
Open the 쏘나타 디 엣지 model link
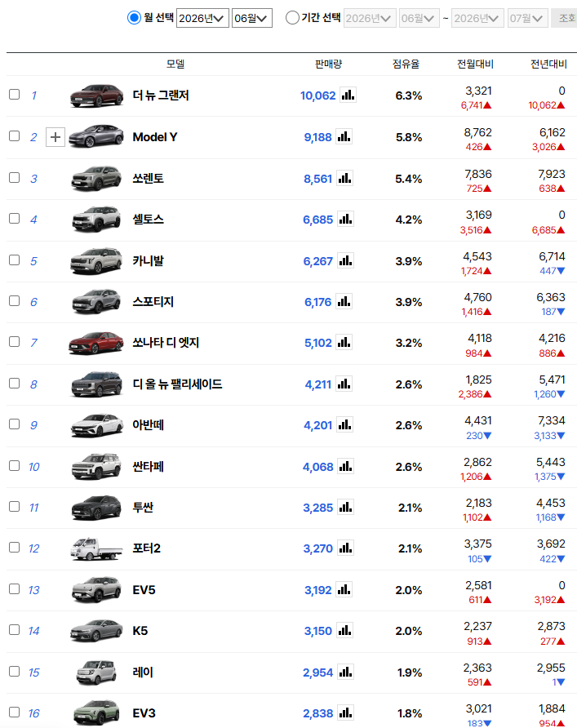166,343
